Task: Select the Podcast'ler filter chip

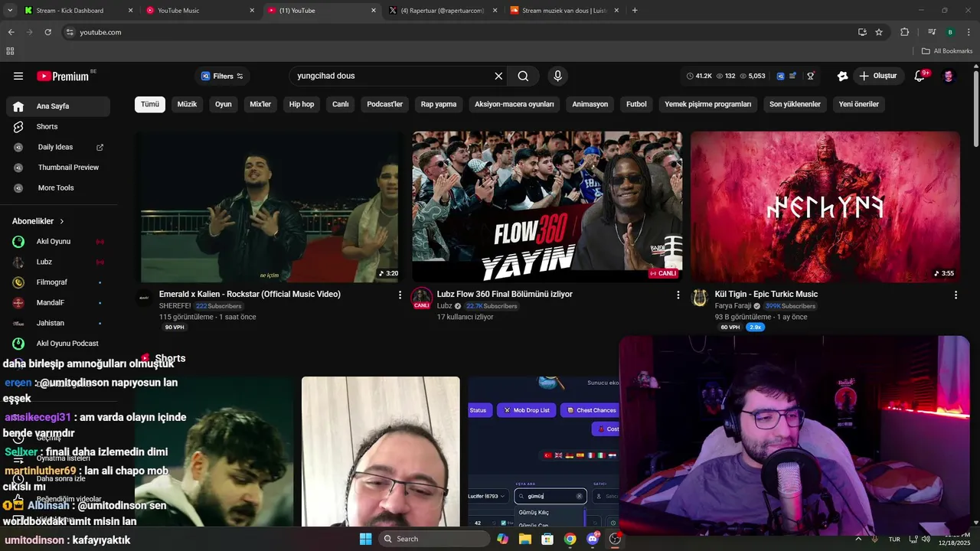Action: coord(384,104)
